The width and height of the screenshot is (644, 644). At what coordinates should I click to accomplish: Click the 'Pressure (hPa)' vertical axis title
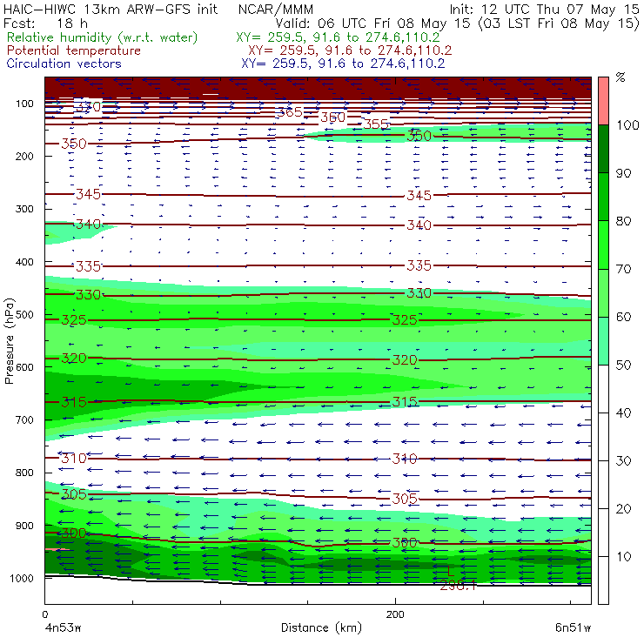click(10, 341)
